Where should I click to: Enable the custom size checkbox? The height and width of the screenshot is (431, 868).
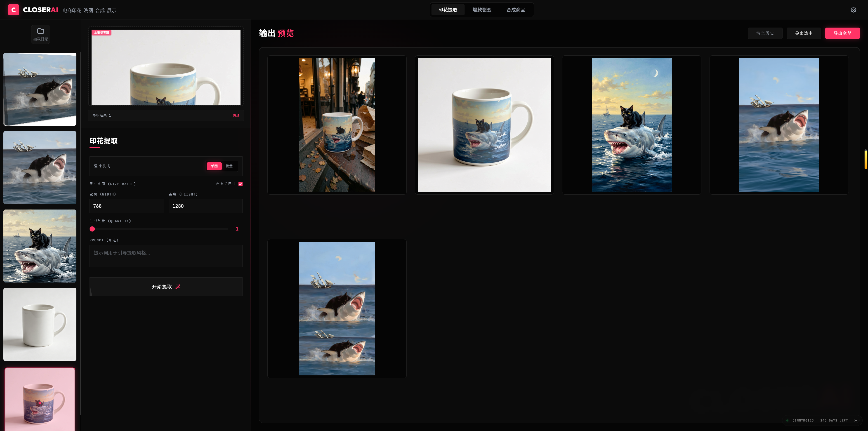click(241, 184)
